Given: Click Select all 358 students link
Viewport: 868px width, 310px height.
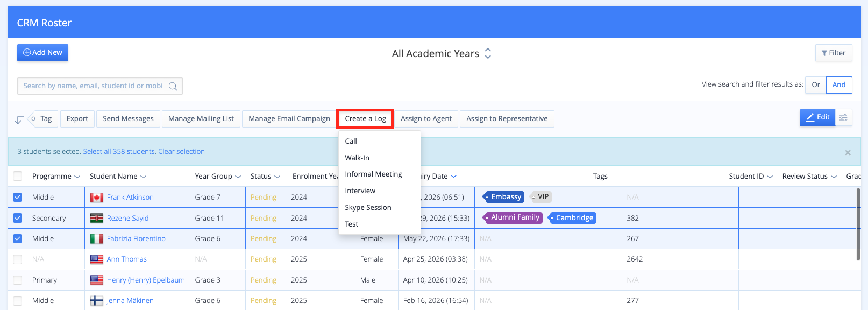Looking at the screenshot, I should [119, 152].
